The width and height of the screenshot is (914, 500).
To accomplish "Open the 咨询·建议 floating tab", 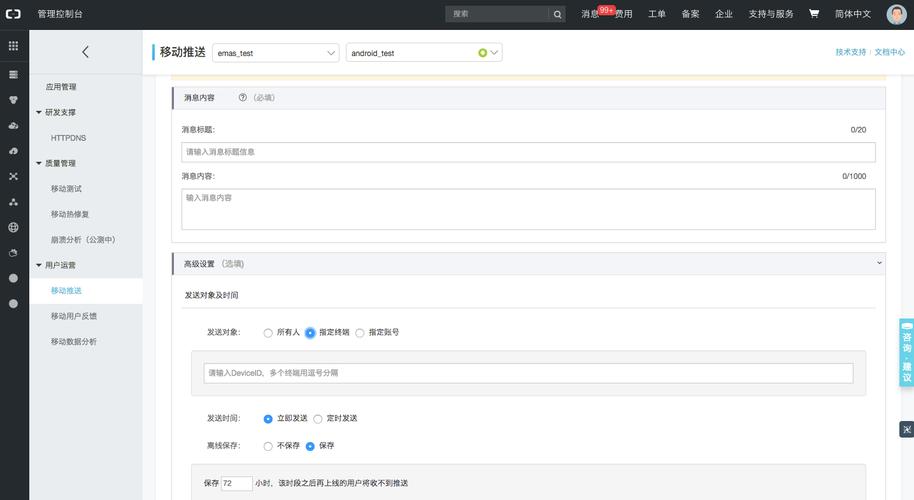I will coord(906,353).
